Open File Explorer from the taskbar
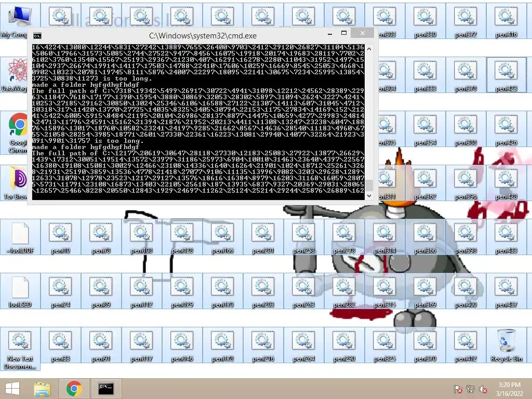The image size is (532, 399). click(42, 389)
